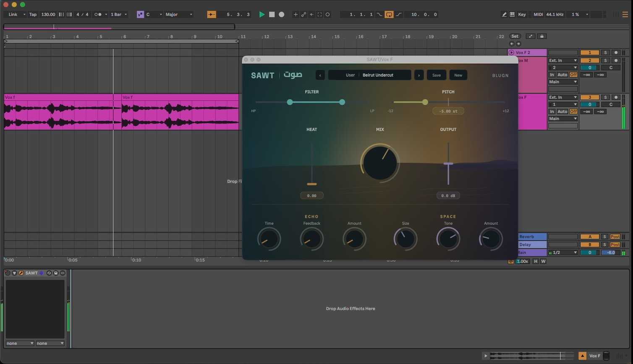
Task: Go to previous preset in SAWT
Action: click(320, 75)
